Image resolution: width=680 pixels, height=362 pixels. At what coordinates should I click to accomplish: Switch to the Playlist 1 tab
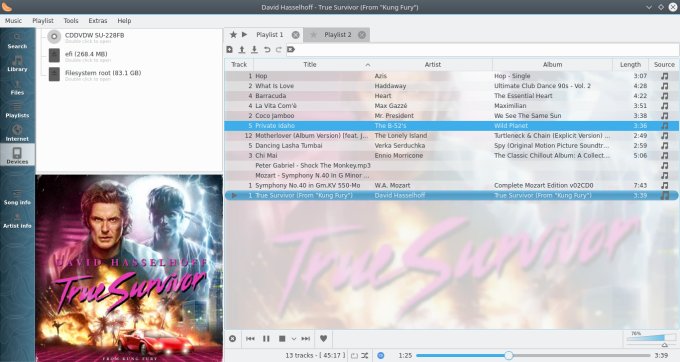tap(269, 35)
